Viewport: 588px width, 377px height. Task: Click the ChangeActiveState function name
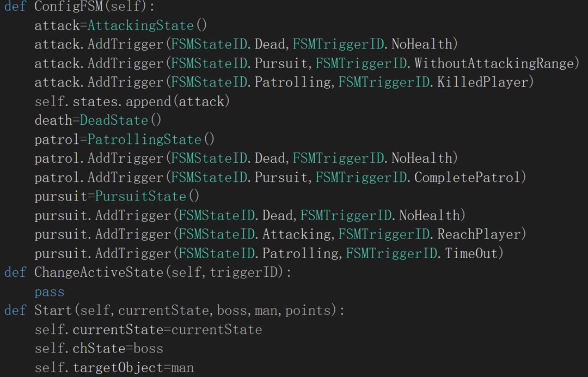(99, 272)
